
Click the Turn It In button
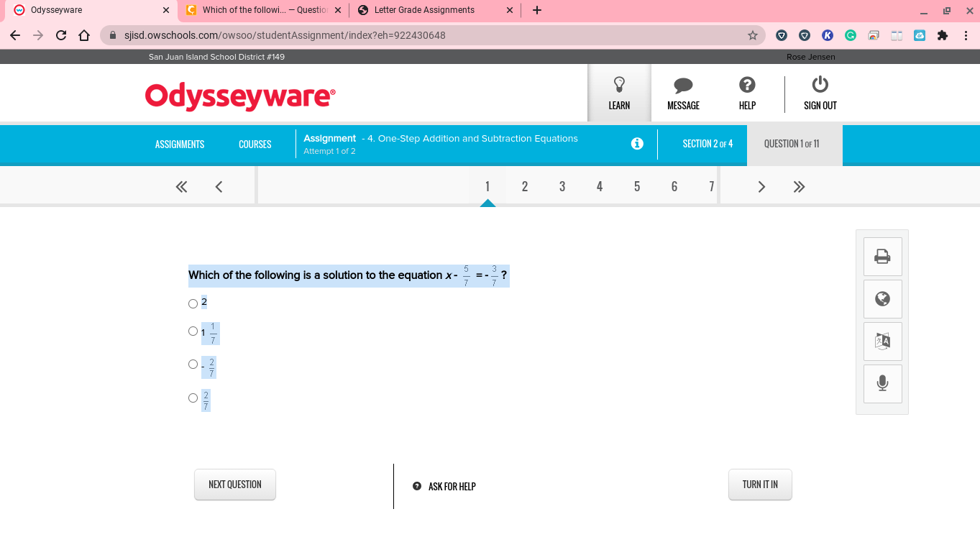click(x=760, y=485)
